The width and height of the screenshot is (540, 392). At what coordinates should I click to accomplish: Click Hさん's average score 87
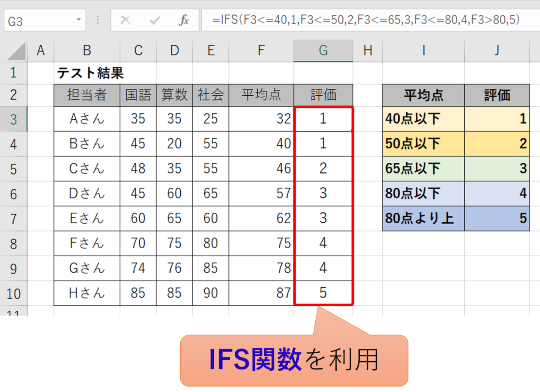(x=261, y=293)
